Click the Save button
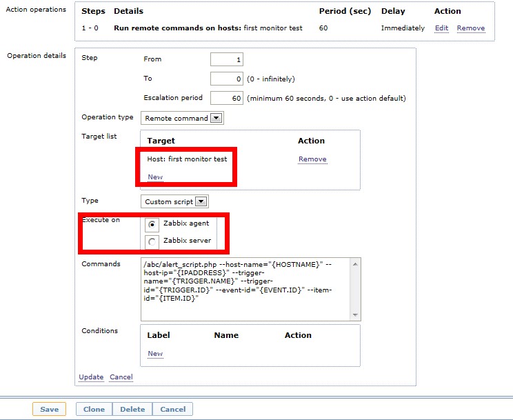 click(x=50, y=409)
